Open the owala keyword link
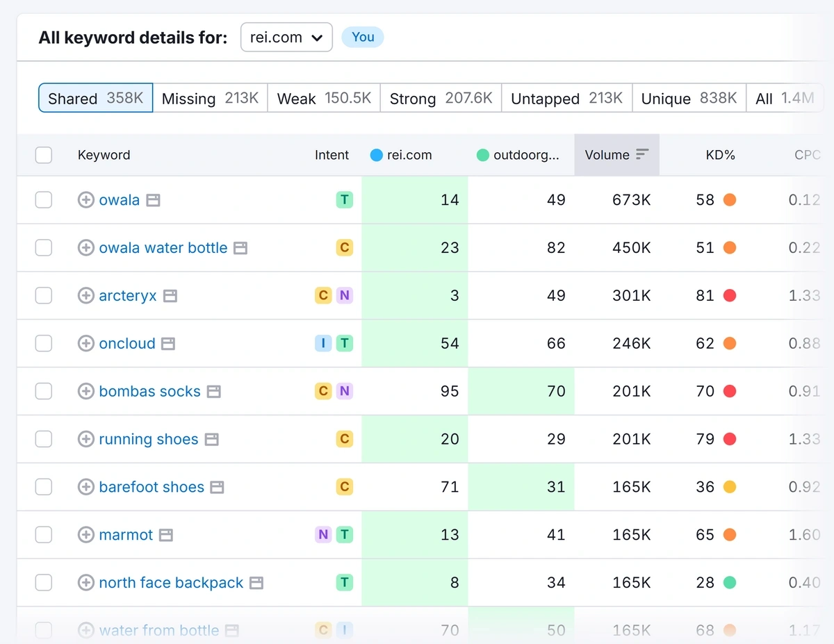This screenshot has height=644, width=834. [120, 200]
